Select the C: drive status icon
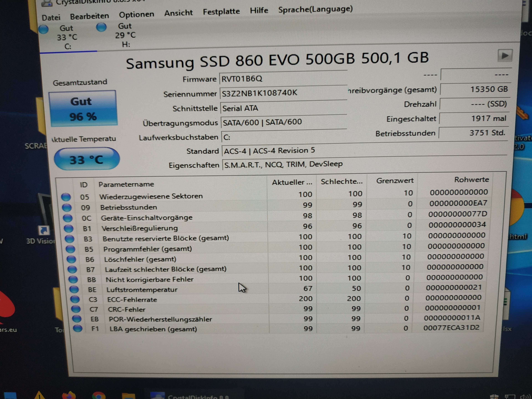 [44, 29]
